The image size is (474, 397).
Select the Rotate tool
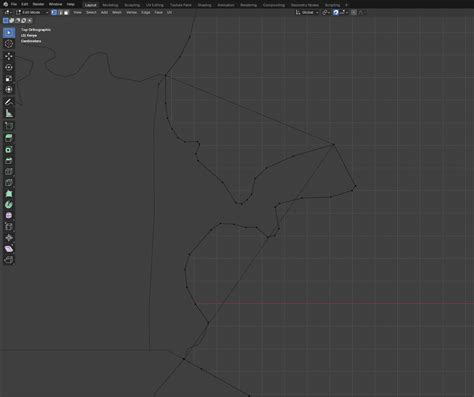(9, 67)
